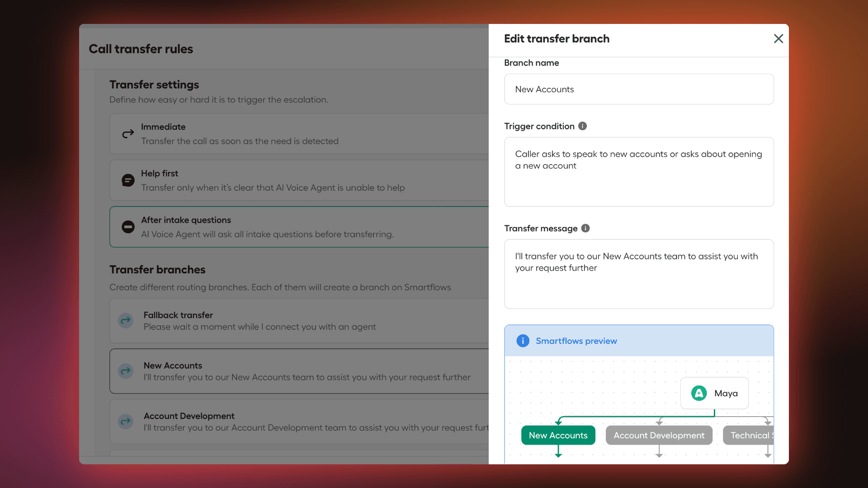This screenshot has height=488, width=868.
Task: Click the Smartflows preview heading
Action: point(576,341)
